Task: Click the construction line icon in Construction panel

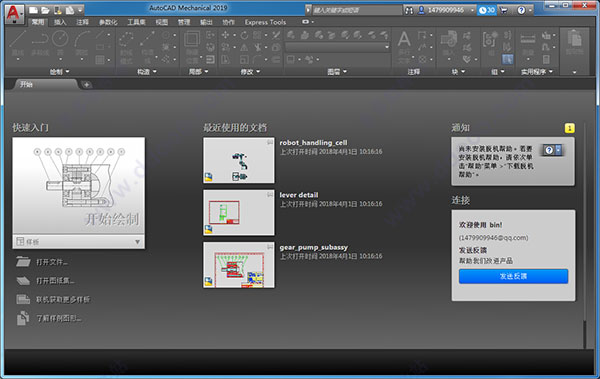Action: point(147,39)
